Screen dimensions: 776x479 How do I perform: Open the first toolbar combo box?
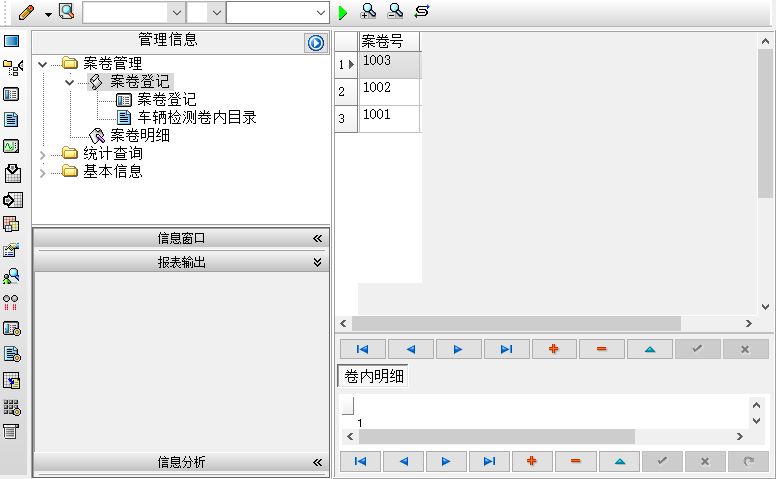[x=134, y=13]
